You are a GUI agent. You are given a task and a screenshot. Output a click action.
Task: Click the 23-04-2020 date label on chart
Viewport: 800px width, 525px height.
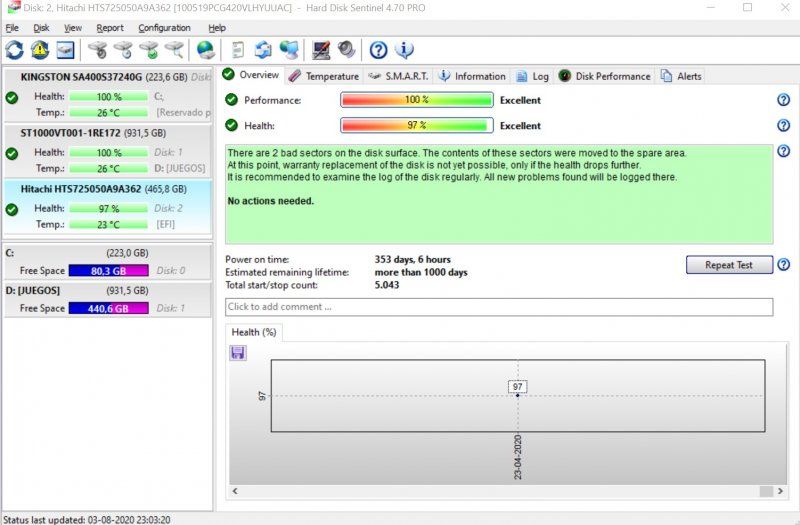pyautogui.click(x=518, y=457)
